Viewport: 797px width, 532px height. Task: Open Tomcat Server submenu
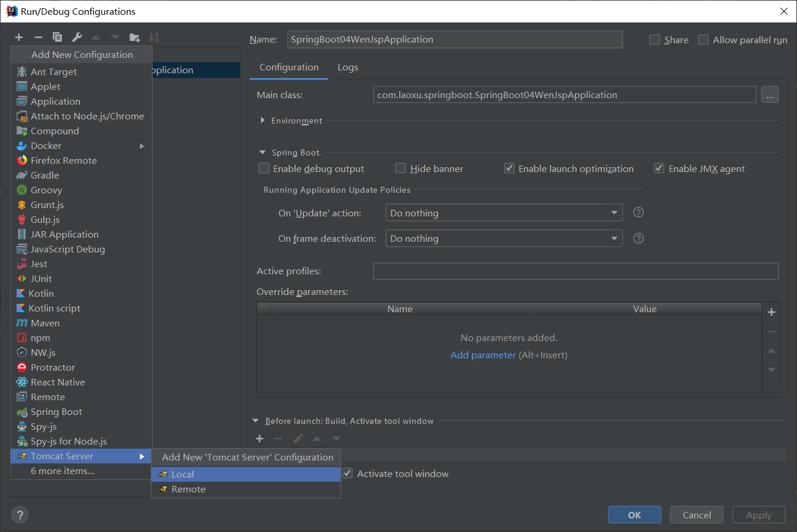pos(81,456)
